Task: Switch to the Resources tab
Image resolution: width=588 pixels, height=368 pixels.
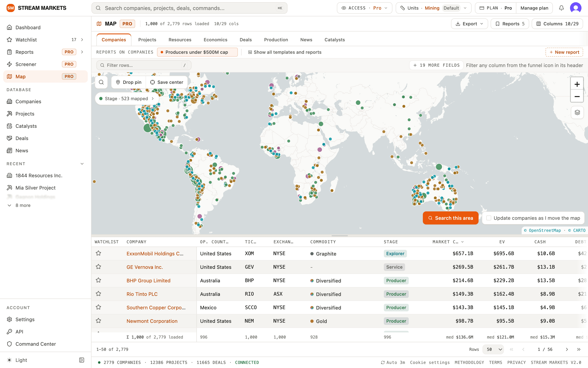Action: (x=180, y=40)
